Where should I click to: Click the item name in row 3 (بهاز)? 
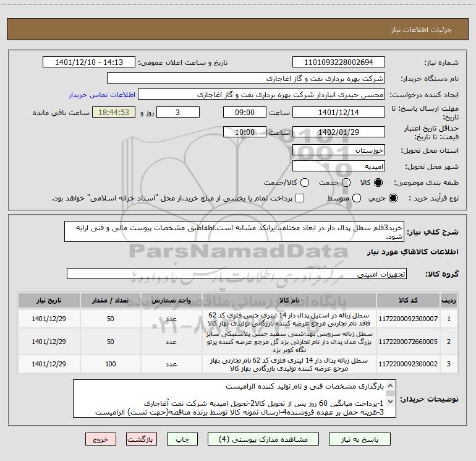coord(289,364)
